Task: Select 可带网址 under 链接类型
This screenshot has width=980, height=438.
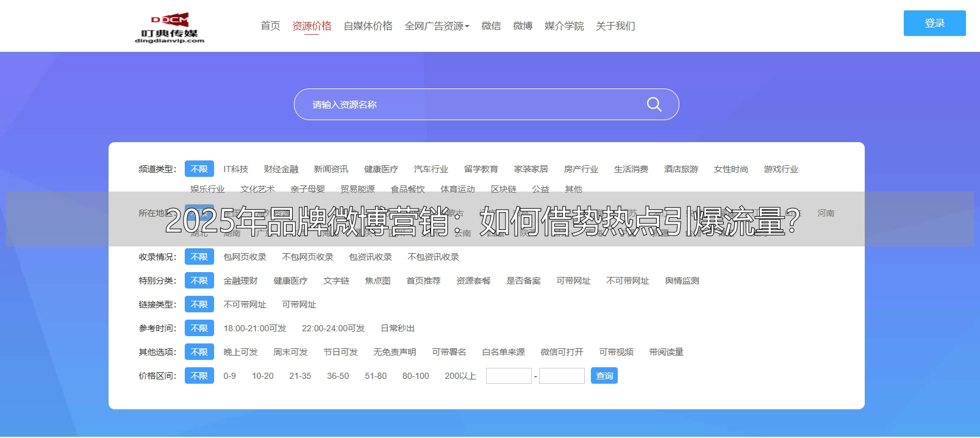Action: (x=299, y=304)
